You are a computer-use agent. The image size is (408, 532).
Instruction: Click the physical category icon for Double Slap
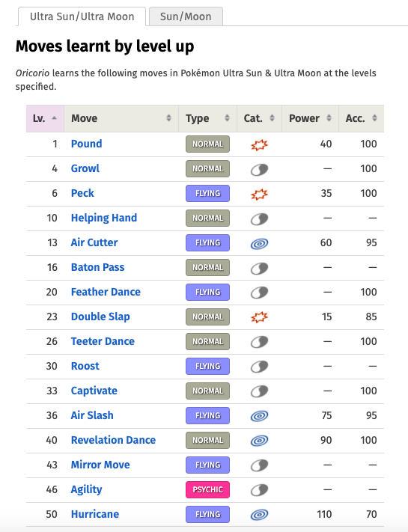pos(259,317)
